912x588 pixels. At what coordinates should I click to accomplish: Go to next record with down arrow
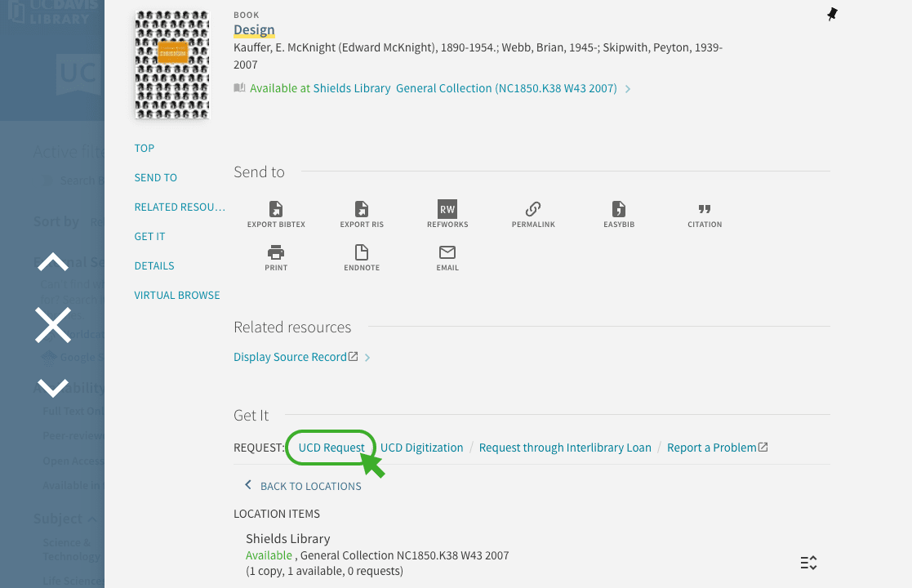coord(53,387)
